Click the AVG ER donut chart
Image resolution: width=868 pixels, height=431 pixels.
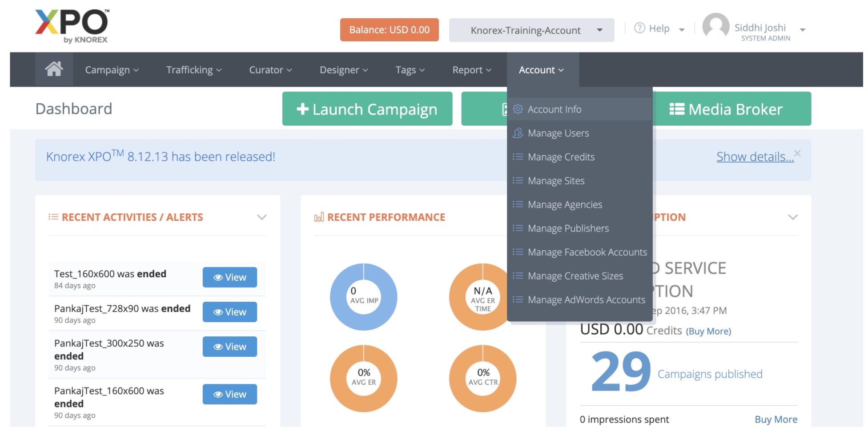pos(364,379)
